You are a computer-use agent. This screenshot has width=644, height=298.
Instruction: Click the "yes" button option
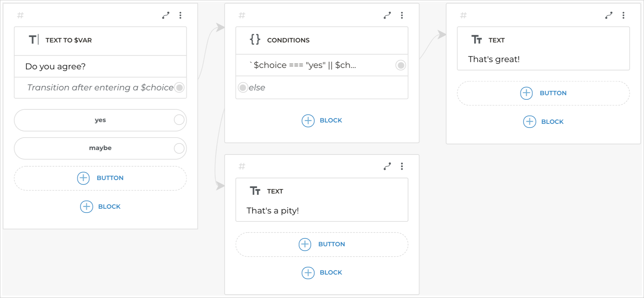click(100, 120)
